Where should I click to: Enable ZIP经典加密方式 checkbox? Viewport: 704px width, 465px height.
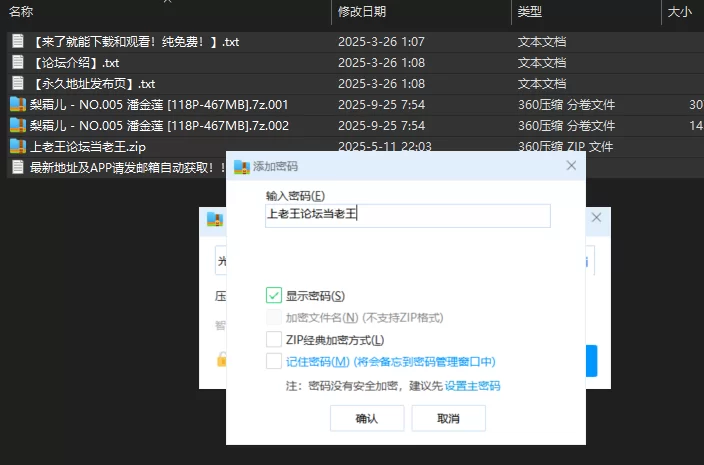274,340
